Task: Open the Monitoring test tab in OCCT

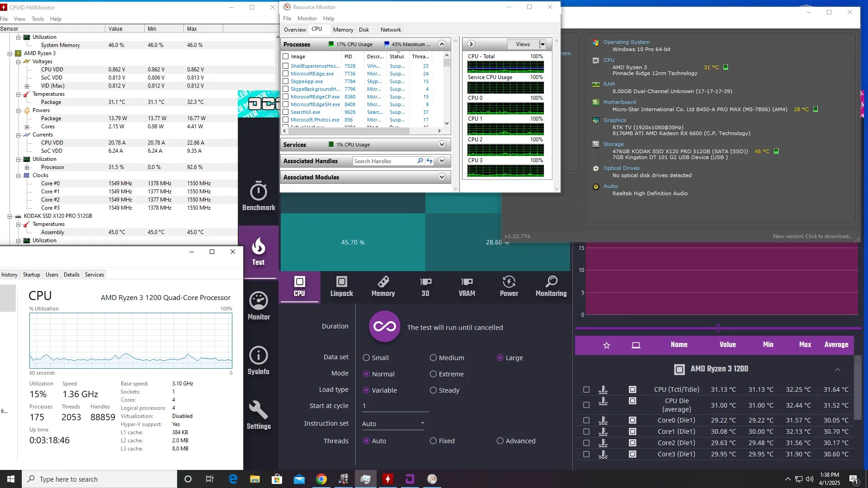Action: [x=551, y=286]
